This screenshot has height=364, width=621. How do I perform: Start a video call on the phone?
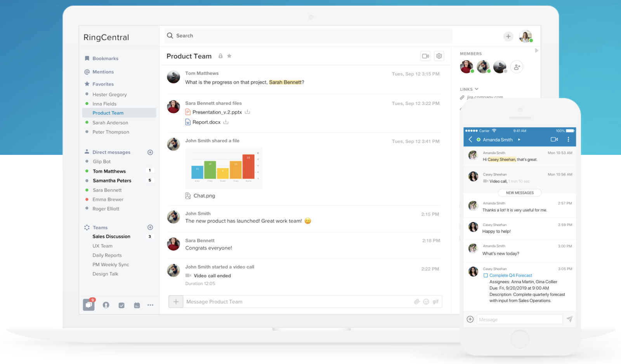point(554,140)
